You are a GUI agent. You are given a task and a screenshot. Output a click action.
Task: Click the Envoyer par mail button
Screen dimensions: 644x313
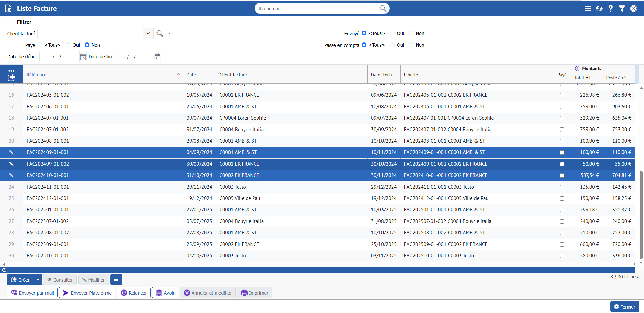(32, 293)
